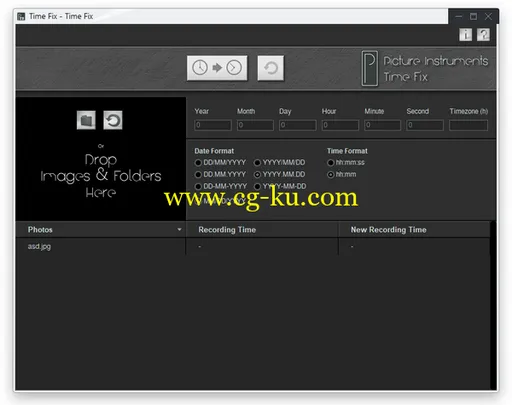Image resolution: width=512 pixels, height=405 pixels.
Task: Focus the Month input field
Action: (255, 125)
